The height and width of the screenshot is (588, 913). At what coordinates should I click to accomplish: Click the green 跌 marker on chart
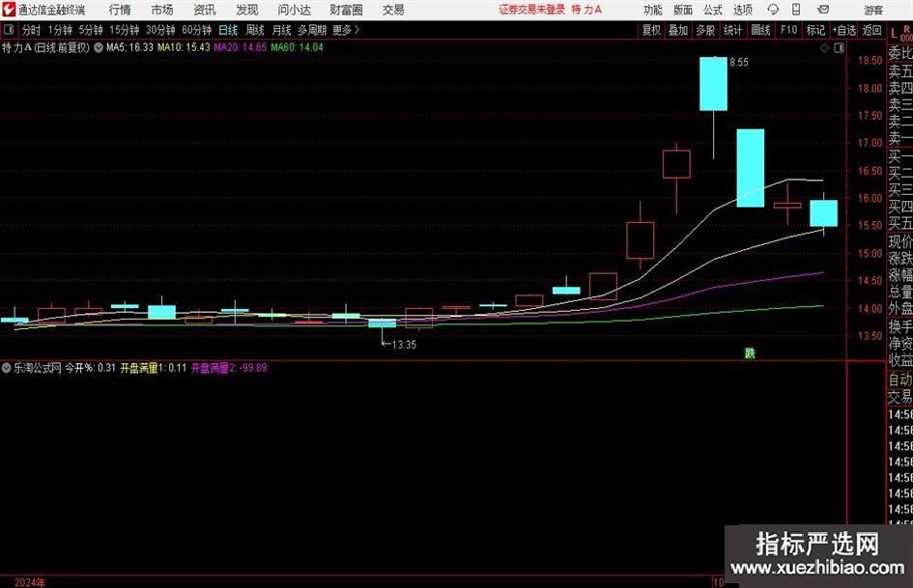749,352
